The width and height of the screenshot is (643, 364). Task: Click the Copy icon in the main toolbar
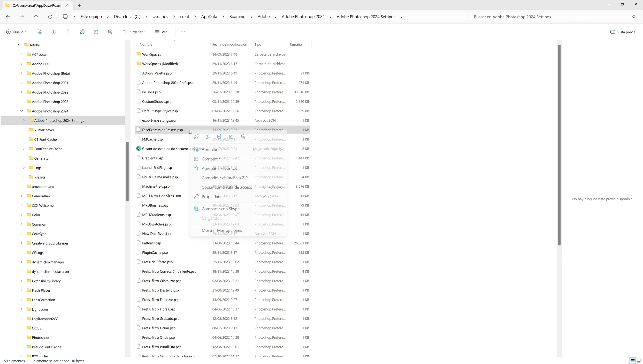click(x=54, y=32)
